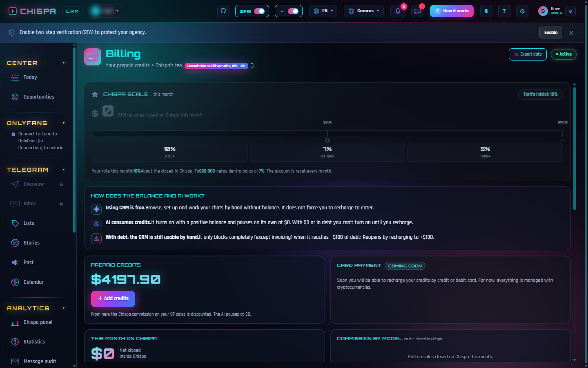588x368 pixels.
Task: Click the Active status badge
Action: [x=563, y=54]
